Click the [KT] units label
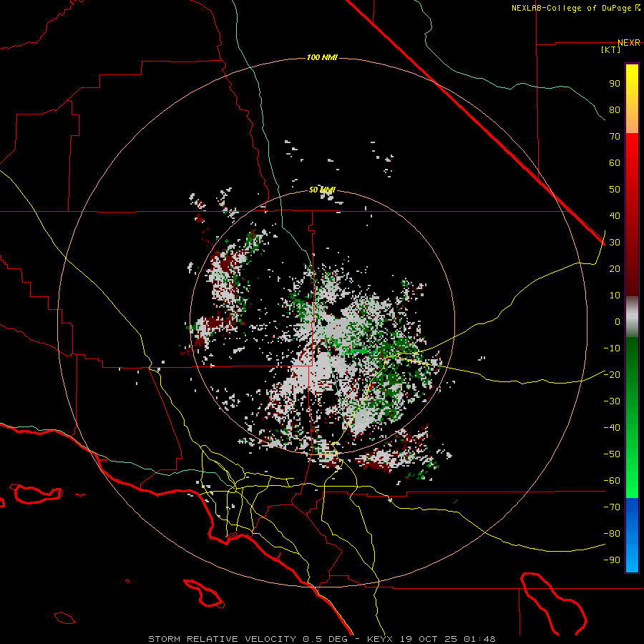Viewport: 644px width, 644px height. click(x=611, y=49)
